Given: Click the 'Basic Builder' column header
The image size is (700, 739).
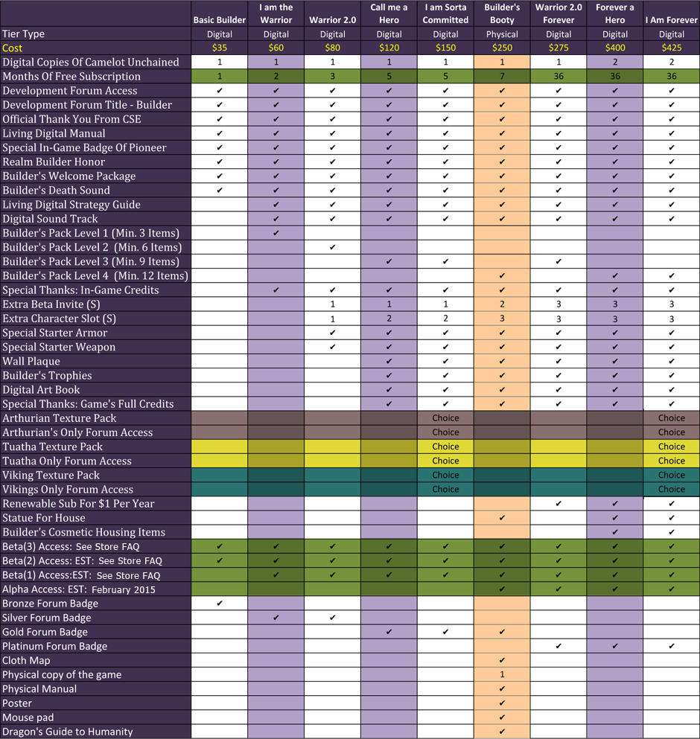Looking at the screenshot, I should pyautogui.click(x=220, y=20).
